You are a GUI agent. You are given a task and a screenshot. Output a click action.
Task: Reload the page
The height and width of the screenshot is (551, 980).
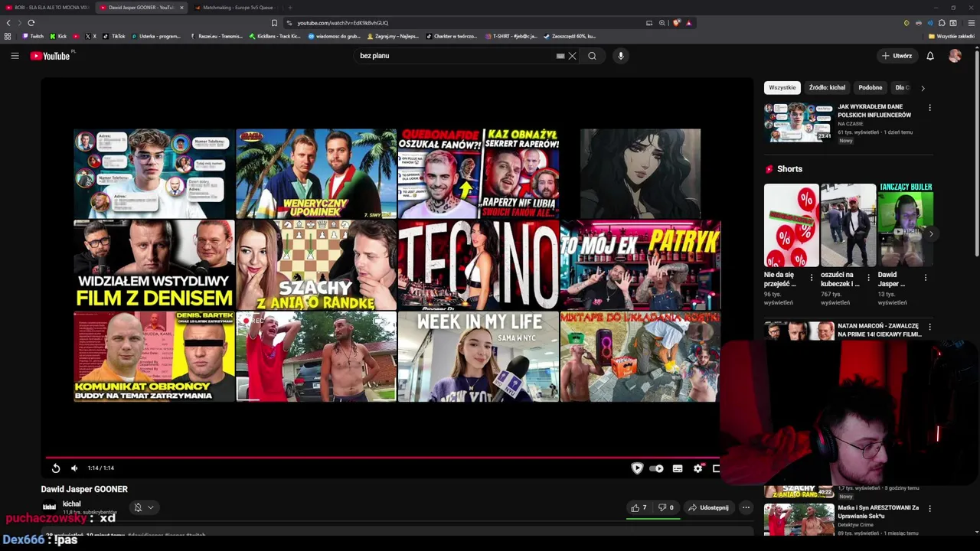tap(31, 23)
